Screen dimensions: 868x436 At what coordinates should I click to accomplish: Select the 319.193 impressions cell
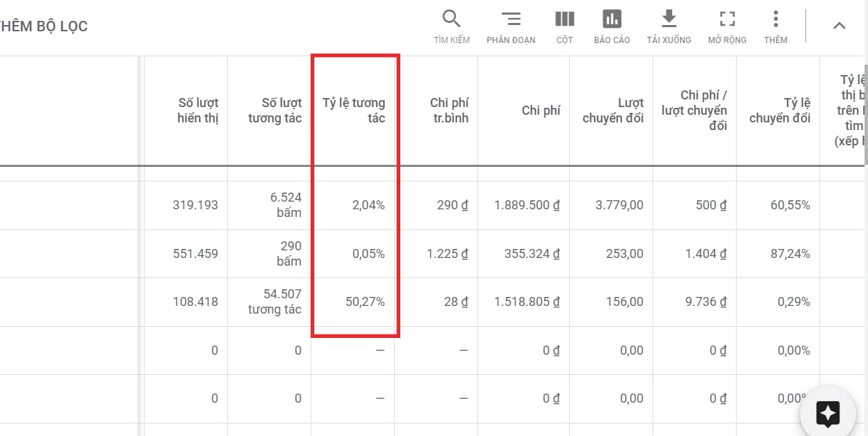coord(186,205)
